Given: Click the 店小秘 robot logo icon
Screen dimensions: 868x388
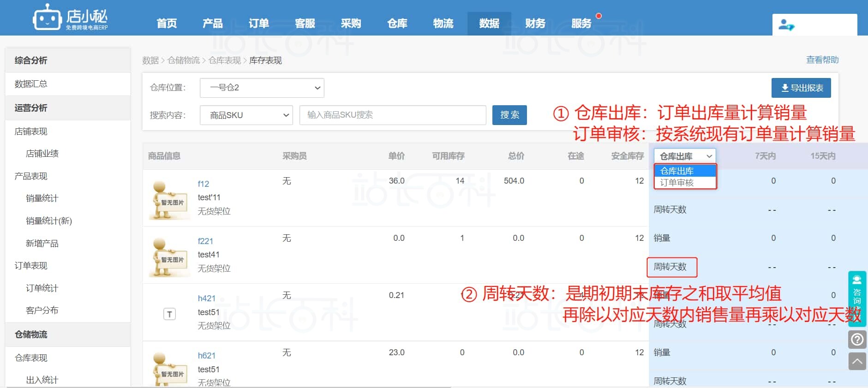Looking at the screenshot, I should coord(47,18).
